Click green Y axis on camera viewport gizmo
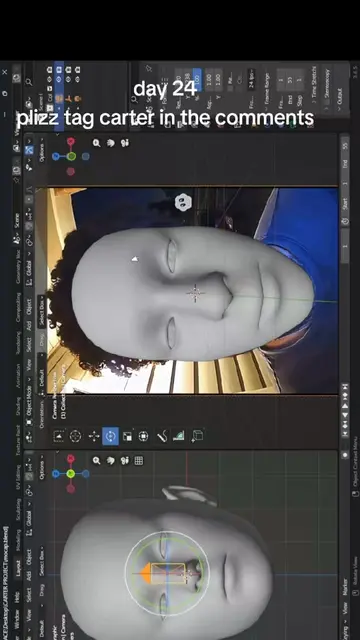The width and height of the screenshot is (360, 640). tap(71, 156)
